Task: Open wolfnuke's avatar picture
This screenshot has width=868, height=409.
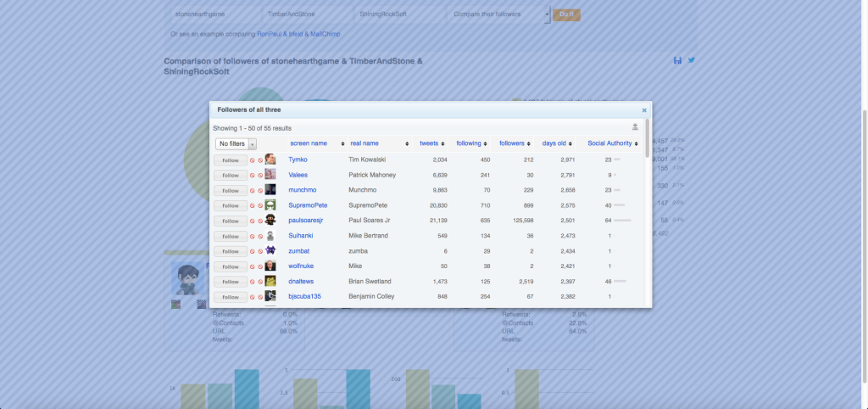Action: point(270,266)
